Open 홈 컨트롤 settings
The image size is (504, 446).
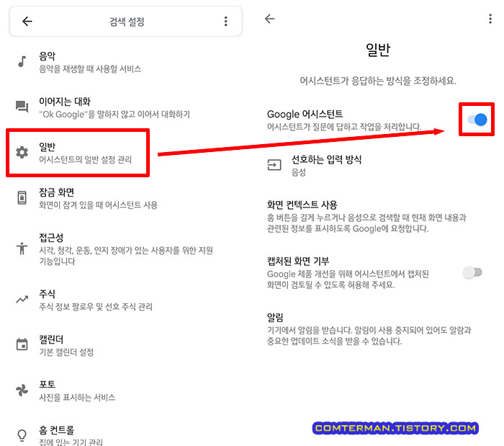125,434
